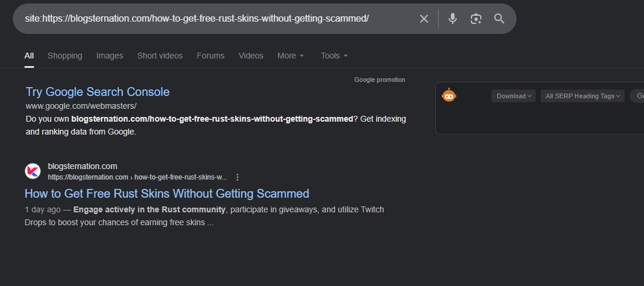
Task: Click the magnifying glass search icon
Action: [x=499, y=19]
